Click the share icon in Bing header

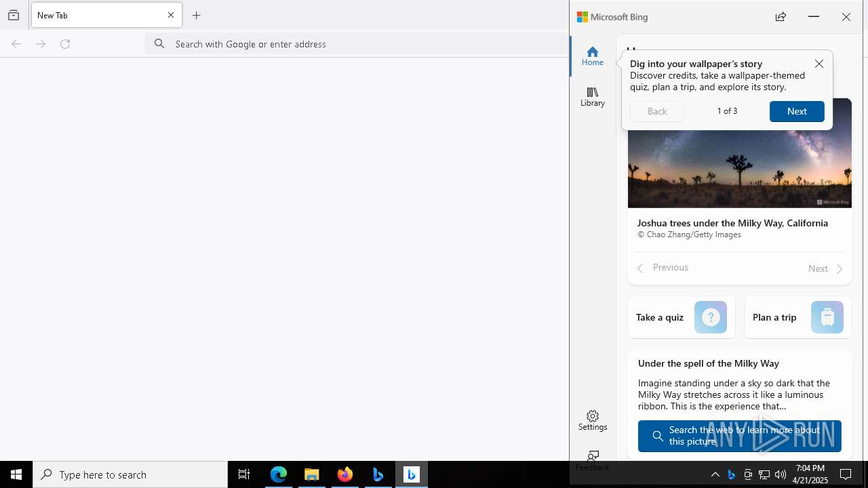[x=781, y=17]
